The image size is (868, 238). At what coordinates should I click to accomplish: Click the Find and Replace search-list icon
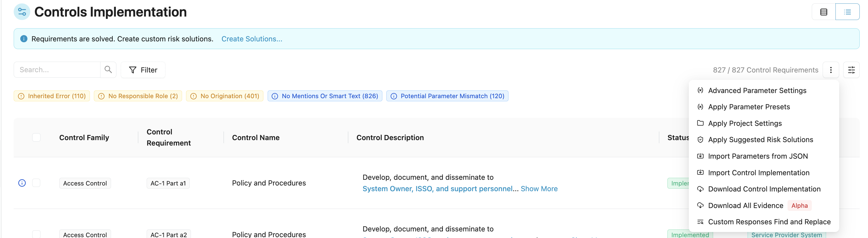[x=700, y=222]
